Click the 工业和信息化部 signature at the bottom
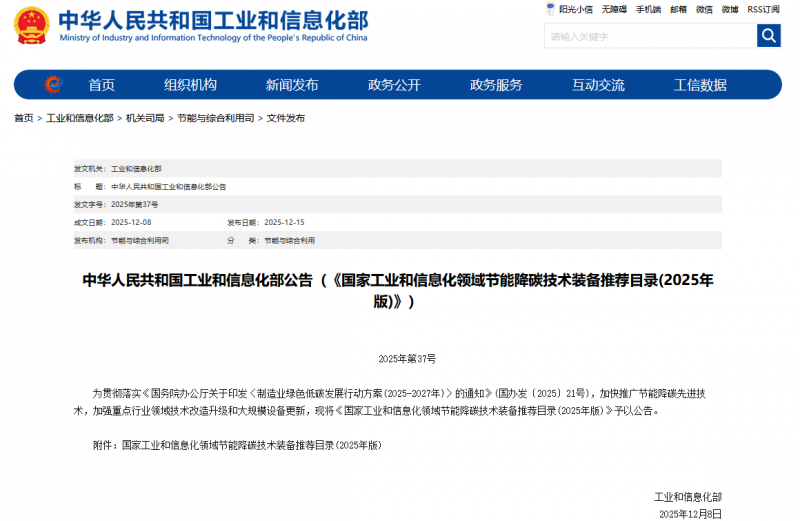Screen dimensions: 800x521 click(688, 497)
